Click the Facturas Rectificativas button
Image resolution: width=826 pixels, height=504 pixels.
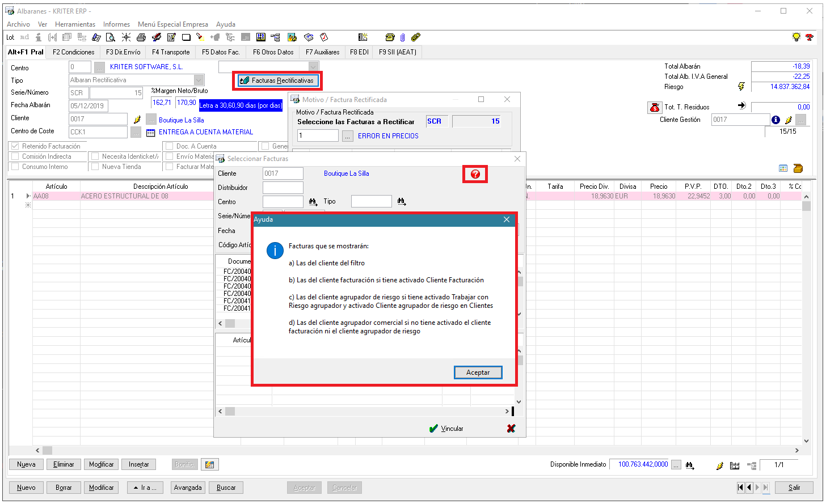point(277,81)
